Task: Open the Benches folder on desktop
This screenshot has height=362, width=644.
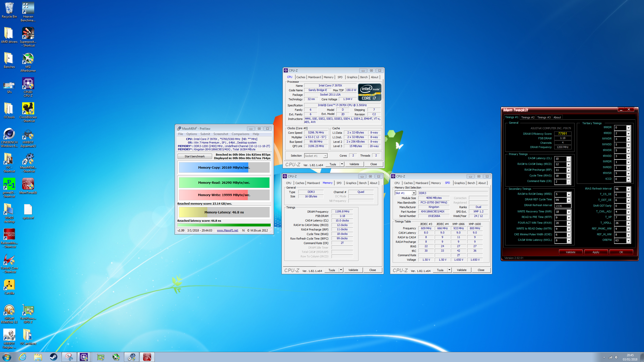Action: [x=9, y=60]
